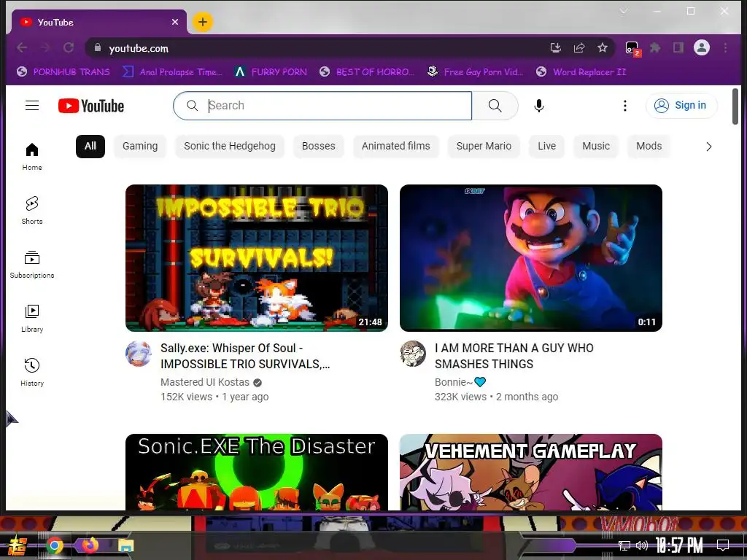Open Vehement Gameplay thumbnail
Screen dimensions: 747x560
pyautogui.click(x=531, y=472)
